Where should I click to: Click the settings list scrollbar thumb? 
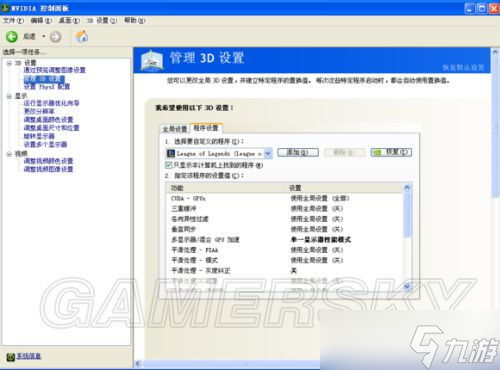coord(407,215)
